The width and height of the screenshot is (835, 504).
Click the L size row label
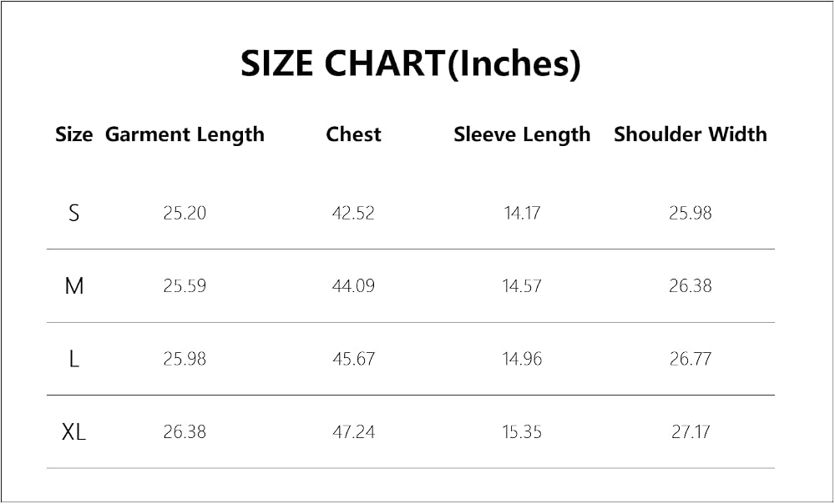(x=74, y=360)
